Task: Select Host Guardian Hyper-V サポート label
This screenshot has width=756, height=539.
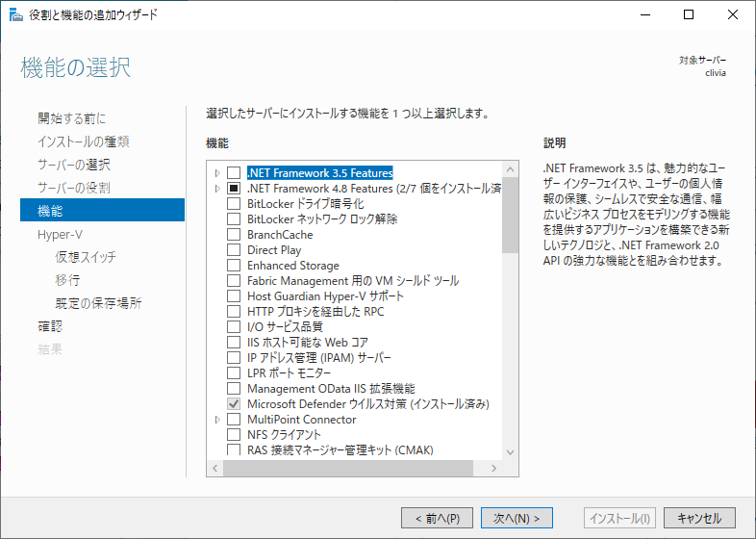Action: point(325,296)
